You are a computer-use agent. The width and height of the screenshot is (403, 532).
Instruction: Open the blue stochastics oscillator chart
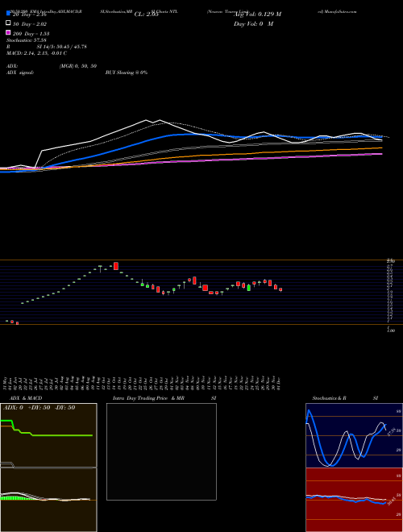point(353,435)
